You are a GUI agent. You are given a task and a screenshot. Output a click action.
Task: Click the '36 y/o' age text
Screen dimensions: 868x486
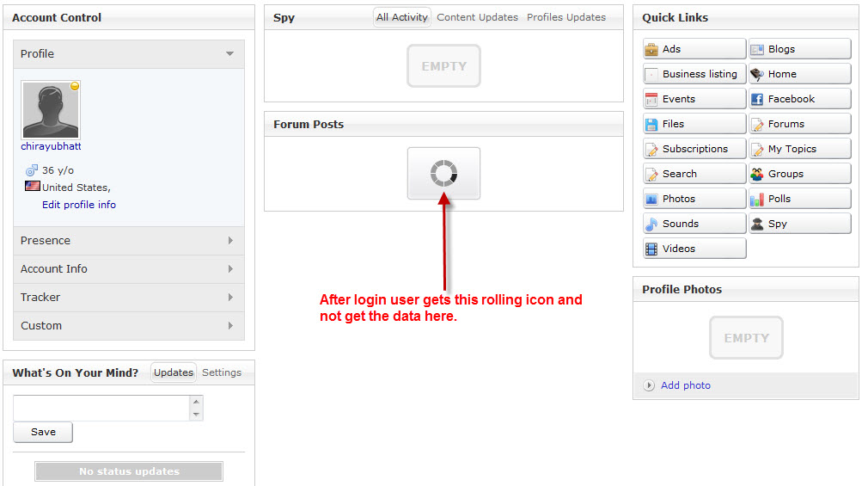tap(58, 170)
